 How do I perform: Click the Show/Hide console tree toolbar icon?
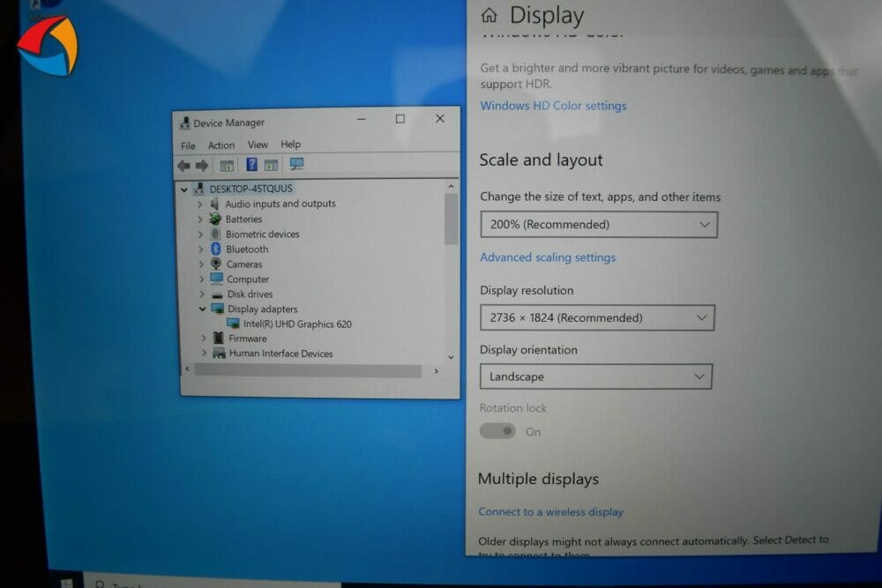227,166
